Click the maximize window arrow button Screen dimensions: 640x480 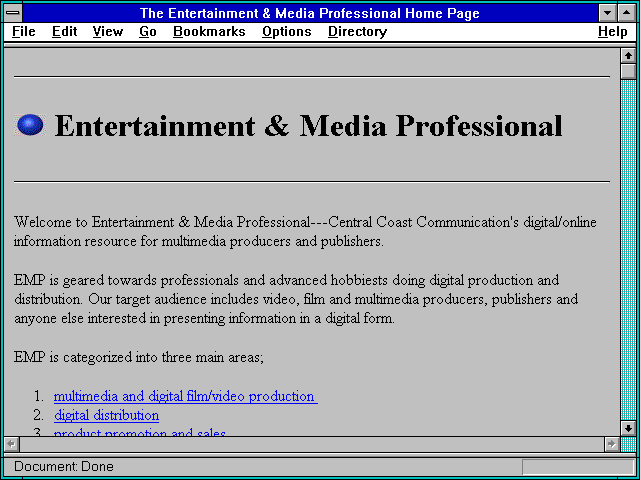click(x=627, y=13)
